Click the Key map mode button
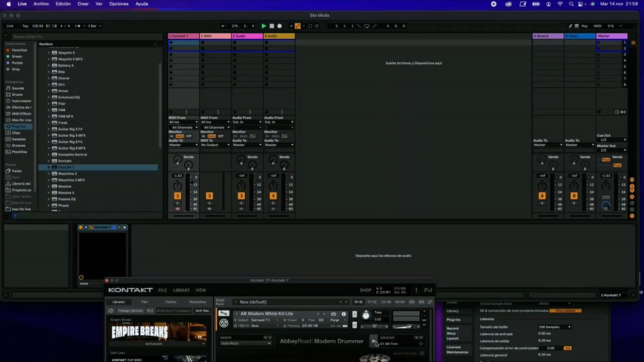 pyautogui.click(x=584, y=26)
